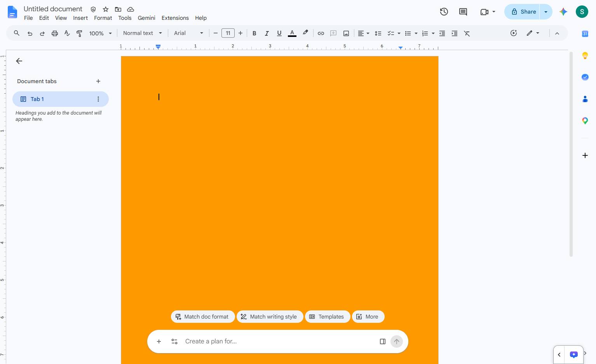Click the redo arrow icon

click(42, 33)
